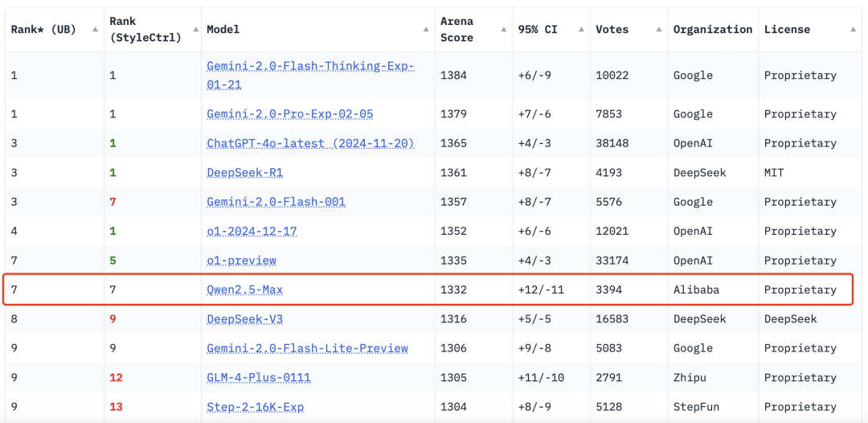This screenshot has height=423, width=868.
Task: Click the votes value 16583
Action: click(x=612, y=319)
